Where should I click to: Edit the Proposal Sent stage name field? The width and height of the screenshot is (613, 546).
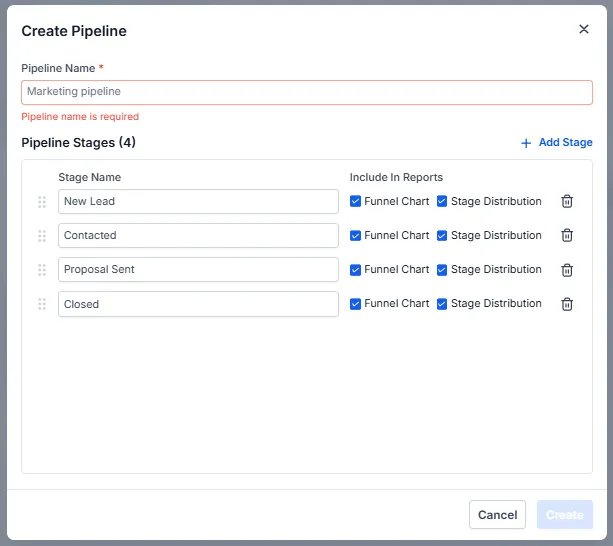pyautogui.click(x=198, y=269)
